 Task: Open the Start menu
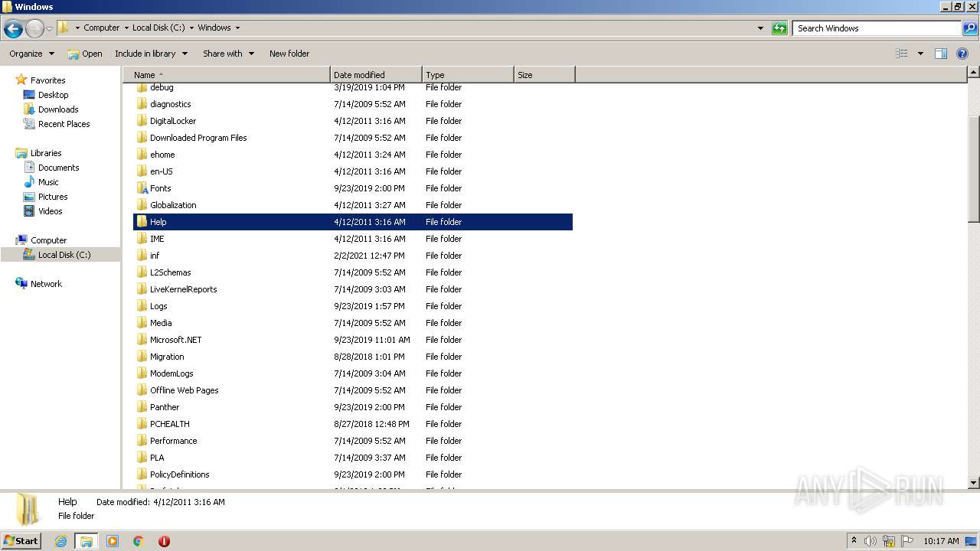21,540
